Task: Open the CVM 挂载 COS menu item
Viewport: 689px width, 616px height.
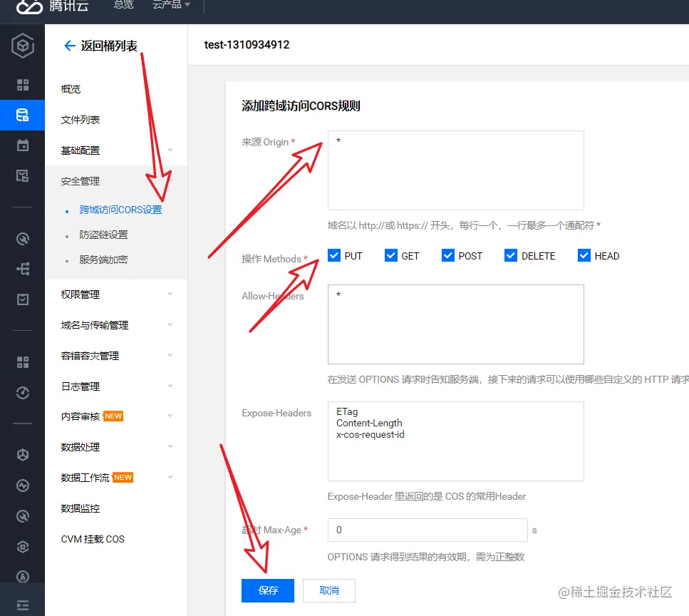Action: [x=93, y=539]
